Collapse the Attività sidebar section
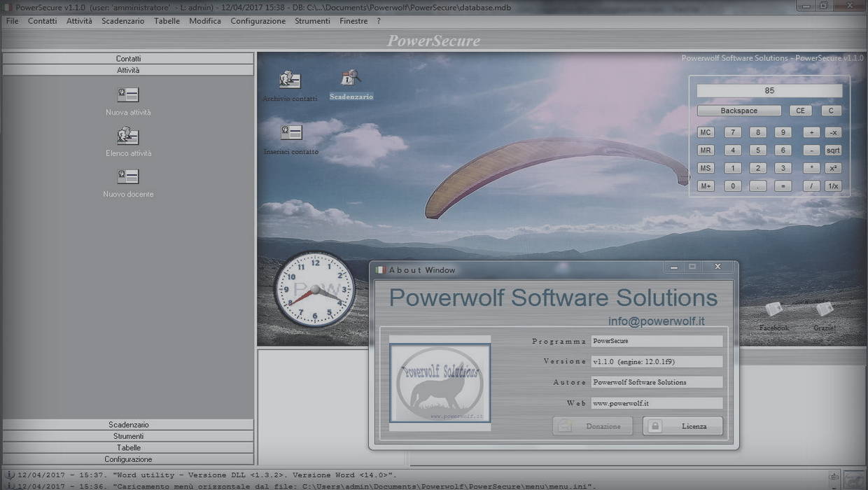 [128, 70]
